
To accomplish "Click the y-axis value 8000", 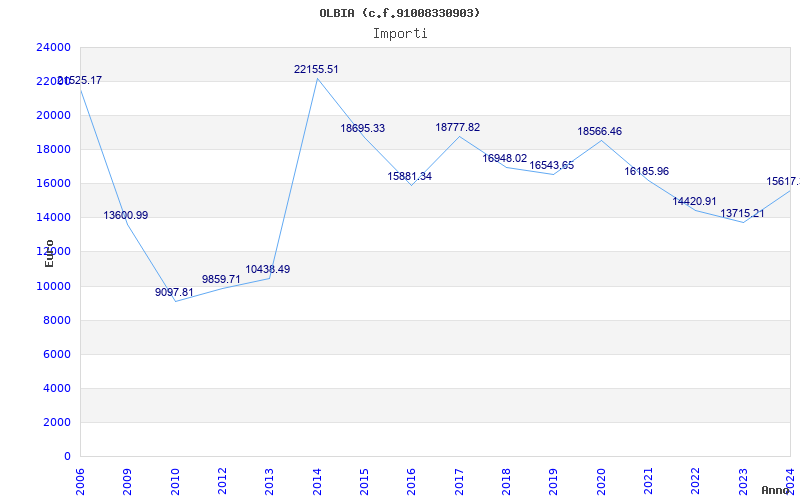I will [x=56, y=320].
